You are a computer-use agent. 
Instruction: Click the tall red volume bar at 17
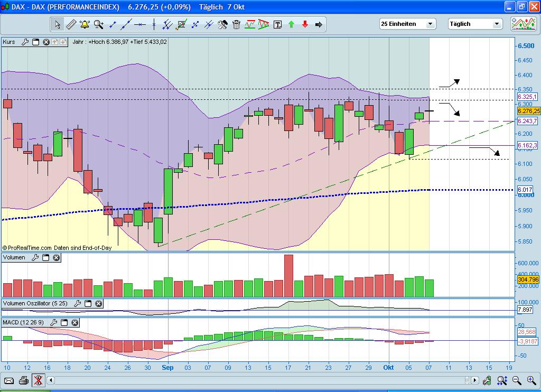coord(288,276)
